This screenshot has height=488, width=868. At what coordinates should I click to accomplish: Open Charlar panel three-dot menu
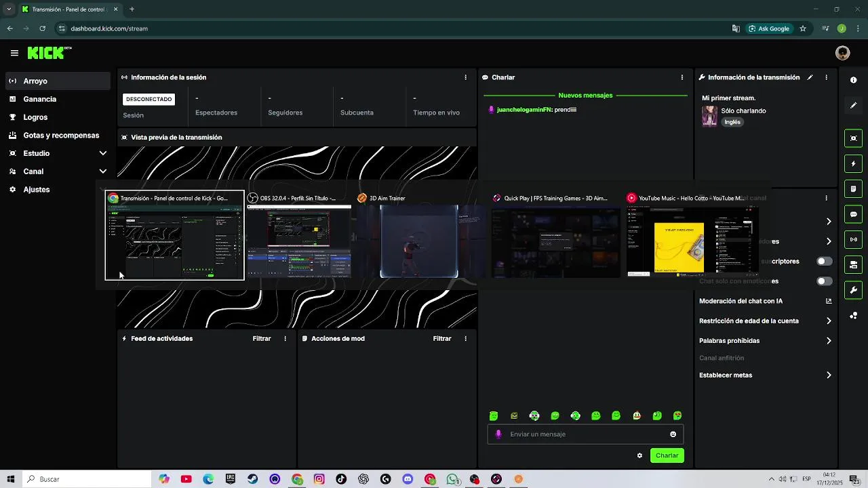pyautogui.click(x=682, y=77)
